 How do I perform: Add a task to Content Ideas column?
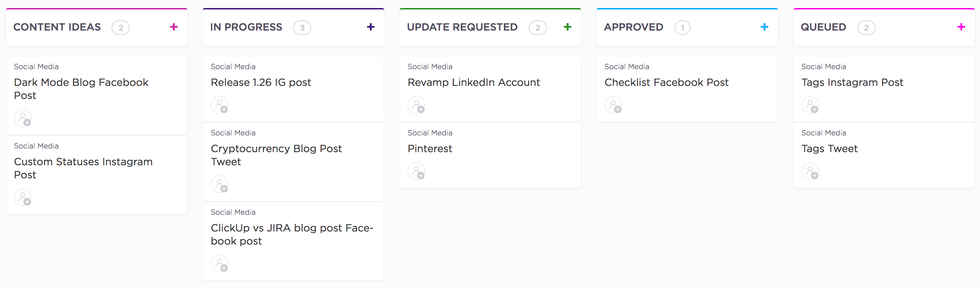(x=174, y=27)
